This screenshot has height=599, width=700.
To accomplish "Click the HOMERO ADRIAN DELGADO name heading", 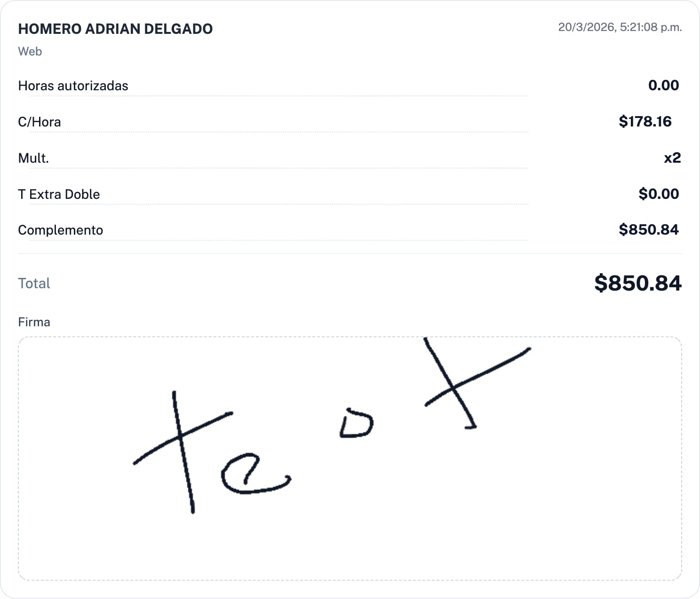I will (115, 29).
